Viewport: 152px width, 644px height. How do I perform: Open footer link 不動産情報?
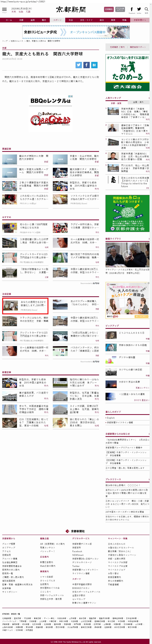pos(113,584)
